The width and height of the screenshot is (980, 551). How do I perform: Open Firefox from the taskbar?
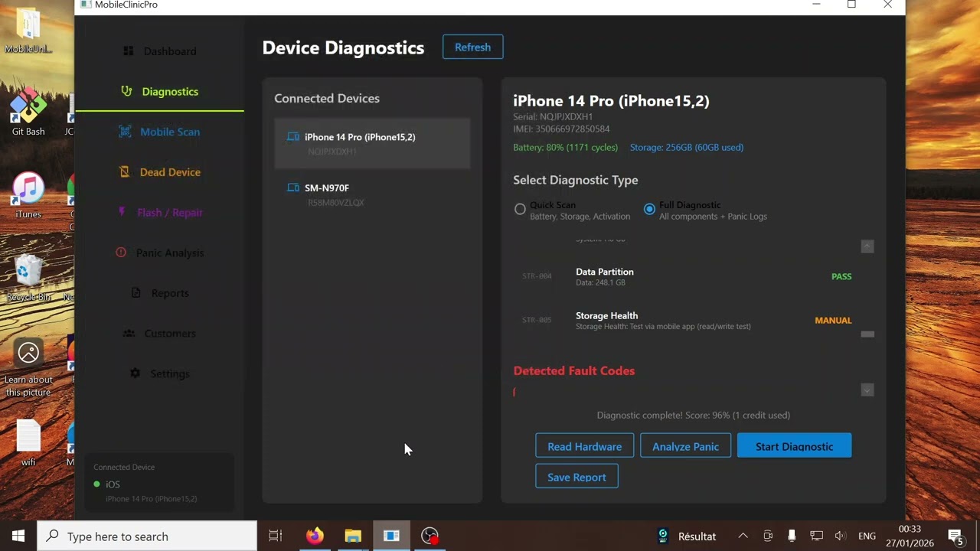coord(315,536)
